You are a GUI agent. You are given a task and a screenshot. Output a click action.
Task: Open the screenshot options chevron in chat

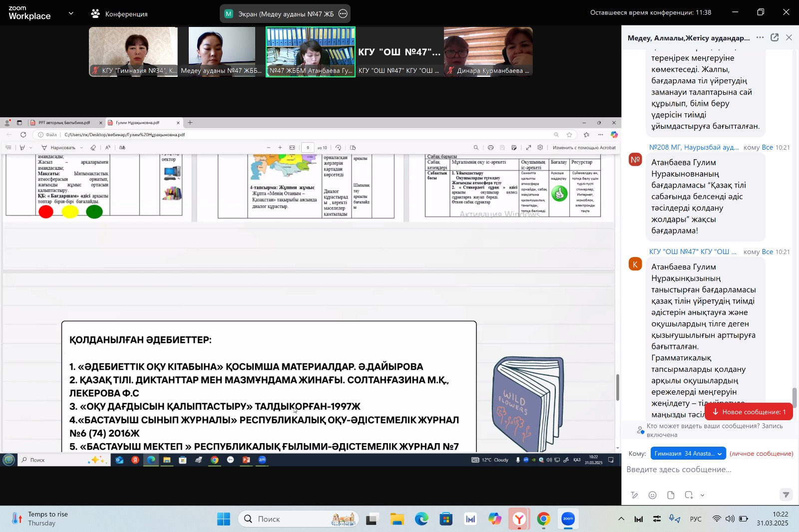click(703, 495)
